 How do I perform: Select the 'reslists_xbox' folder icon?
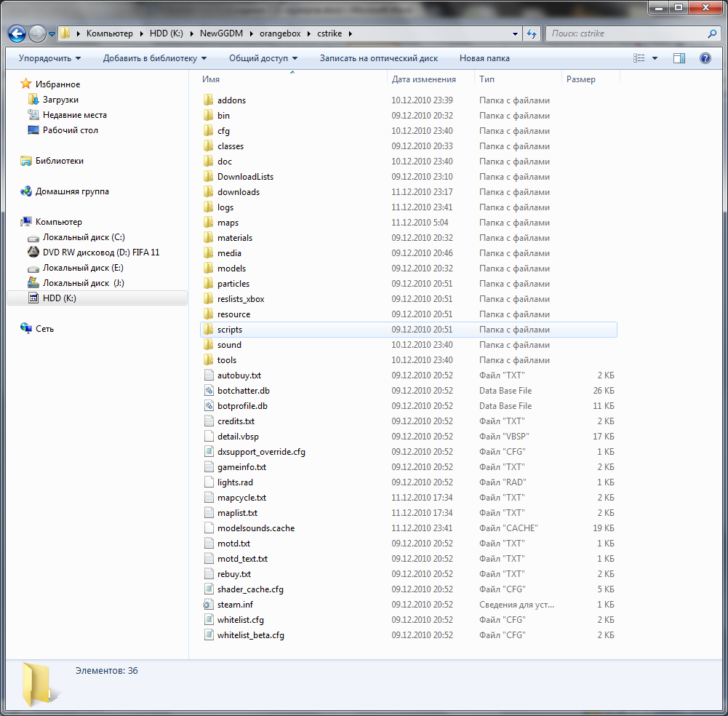pyautogui.click(x=209, y=299)
